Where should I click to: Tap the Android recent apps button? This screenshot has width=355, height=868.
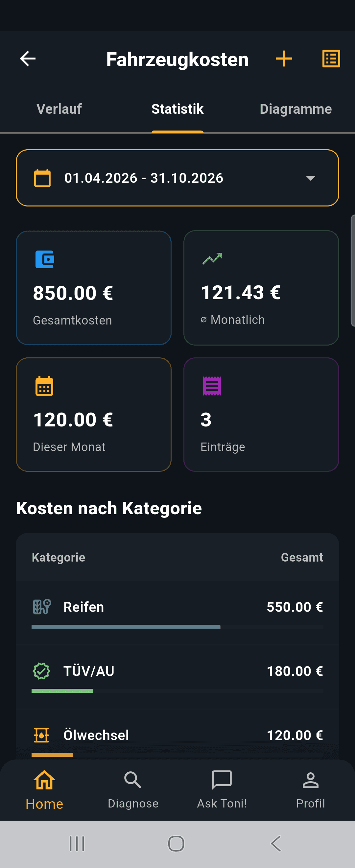(x=77, y=844)
